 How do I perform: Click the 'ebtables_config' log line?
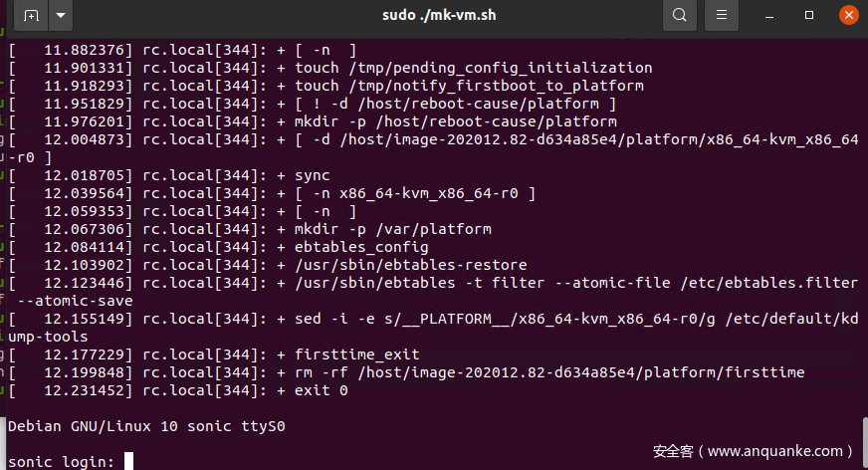[x=361, y=247]
